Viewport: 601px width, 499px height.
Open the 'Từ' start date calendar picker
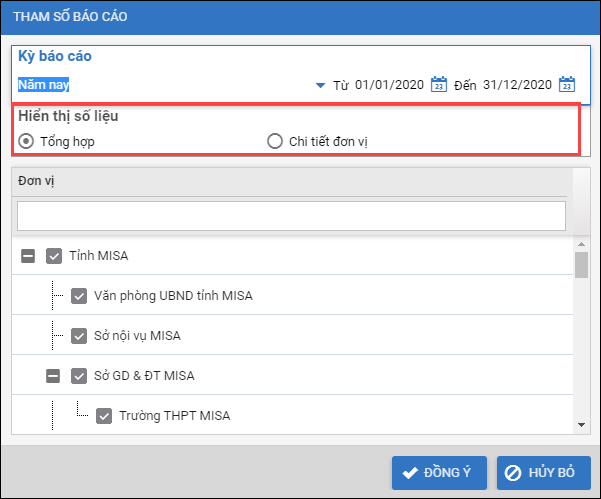438,85
